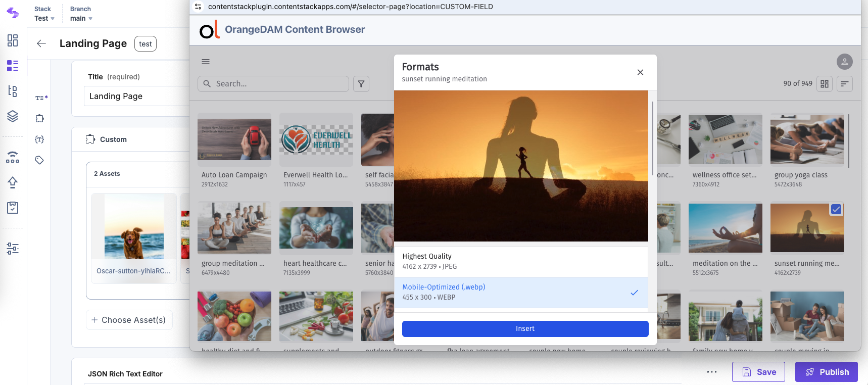Click the puzzle icon beside the Custom heading
Image resolution: width=868 pixels, height=385 pixels.
[x=90, y=139]
